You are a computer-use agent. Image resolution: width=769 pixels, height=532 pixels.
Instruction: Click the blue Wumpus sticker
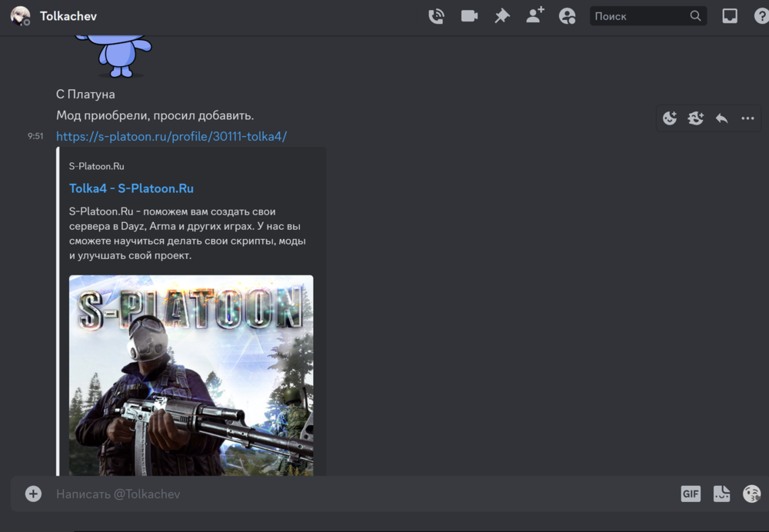[114, 56]
